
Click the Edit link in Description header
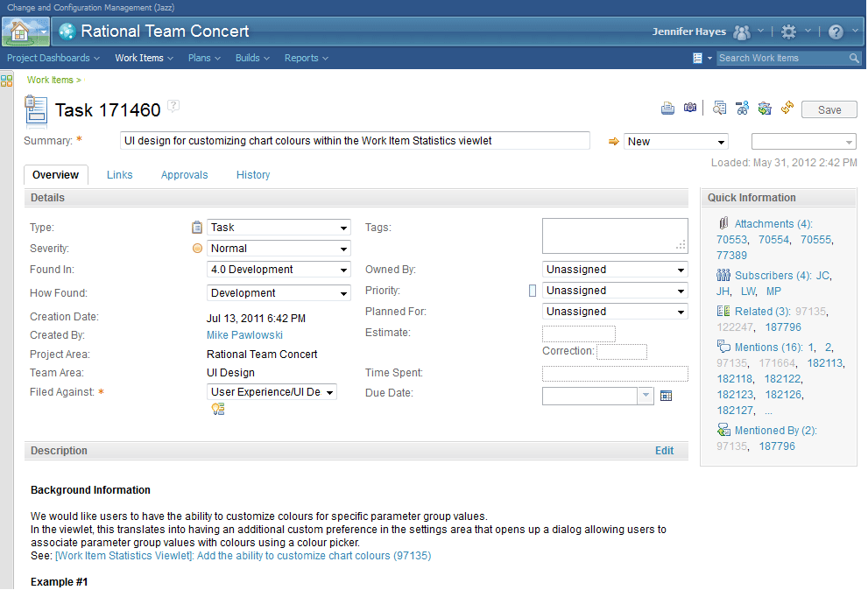(x=664, y=451)
